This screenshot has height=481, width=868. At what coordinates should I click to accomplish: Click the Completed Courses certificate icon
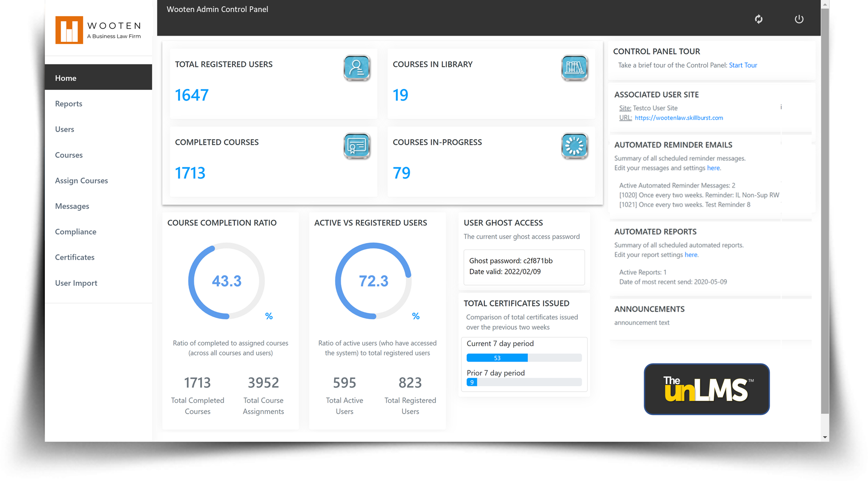pyautogui.click(x=357, y=146)
